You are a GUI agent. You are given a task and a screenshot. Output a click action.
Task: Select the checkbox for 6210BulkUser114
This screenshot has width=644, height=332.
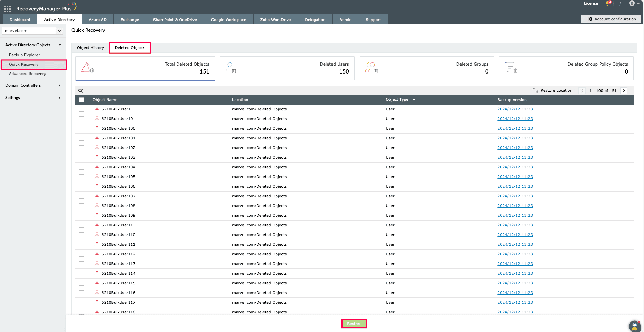click(81, 273)
